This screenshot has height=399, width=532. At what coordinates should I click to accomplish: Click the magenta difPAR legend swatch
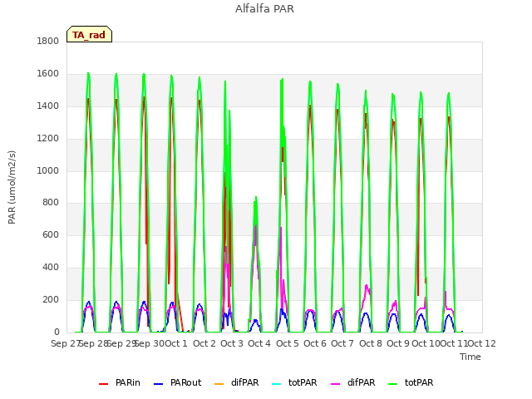[x=335, y=384]
